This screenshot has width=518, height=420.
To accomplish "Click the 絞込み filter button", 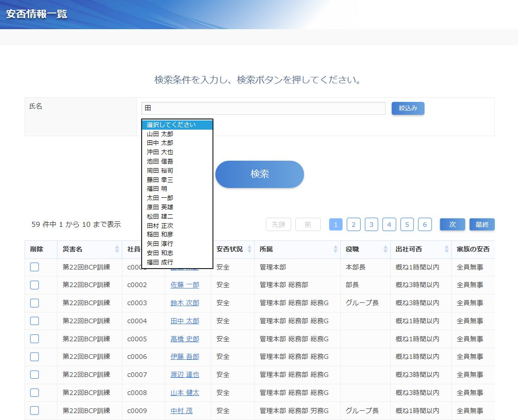I will (408, 108).
